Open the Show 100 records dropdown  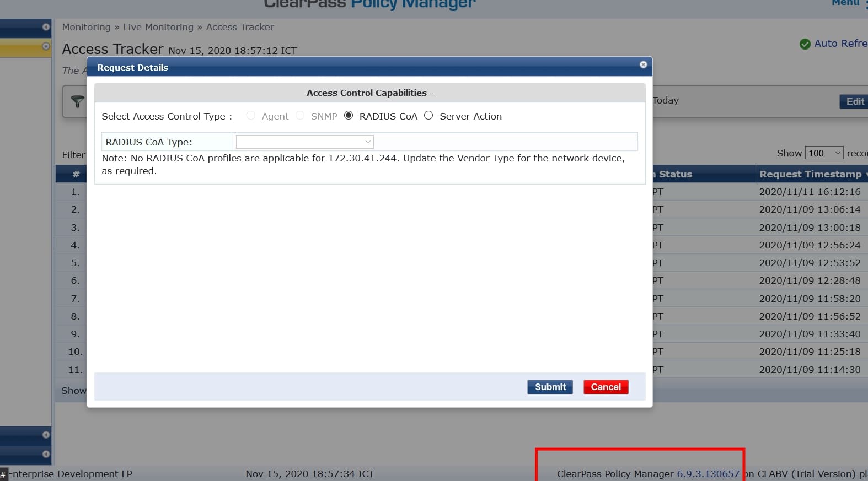point(824,153)
